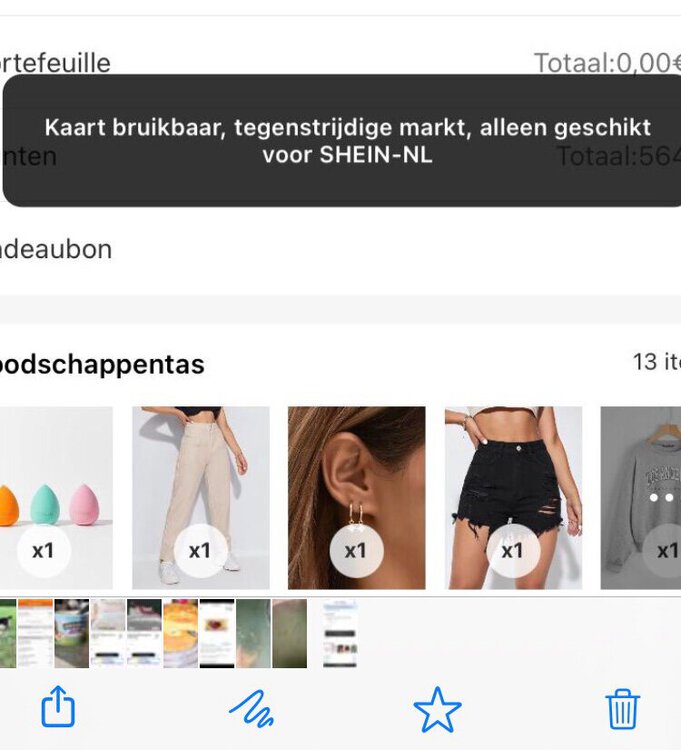Open the markup scribble tool
The image size is (681, 750).
pos(252,708)
